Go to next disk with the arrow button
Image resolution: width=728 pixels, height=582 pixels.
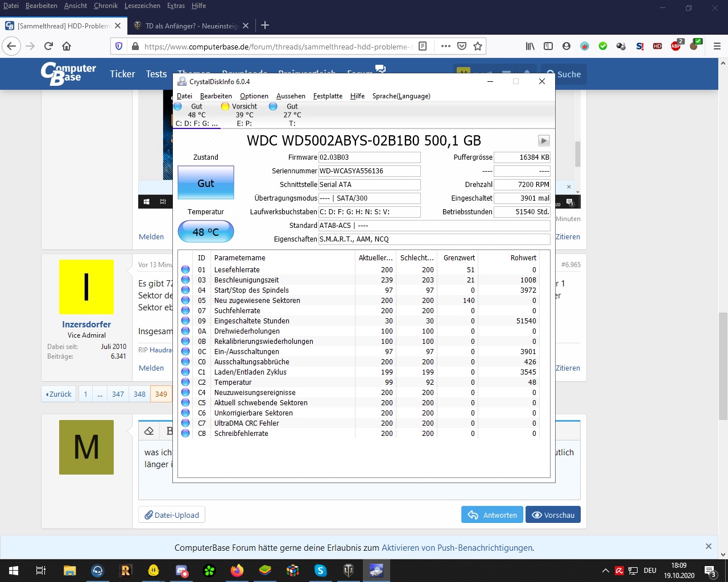point(544,140)
